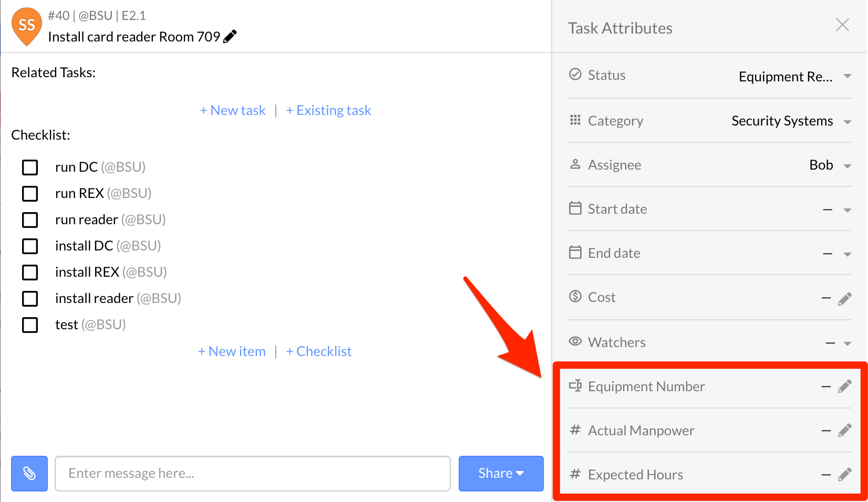Edit Equipment Number with pencil icon

[x=844, y=386]
